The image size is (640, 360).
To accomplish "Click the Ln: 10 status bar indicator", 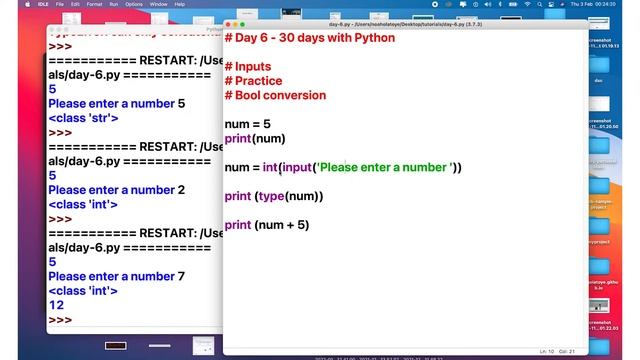I will click(547, 351).
